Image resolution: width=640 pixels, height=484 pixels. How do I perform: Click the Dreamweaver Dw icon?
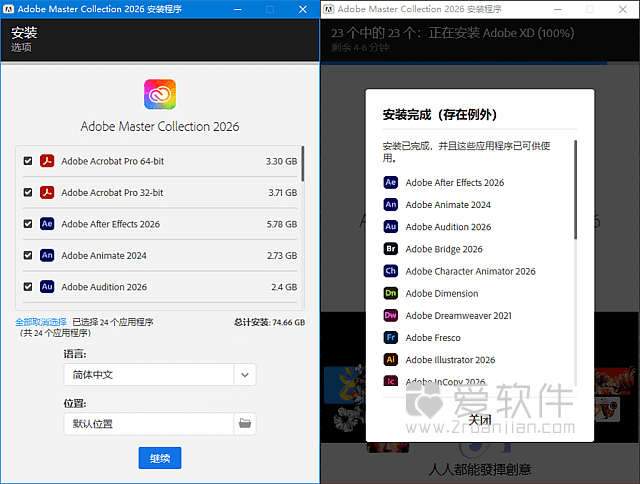point(391,315)
